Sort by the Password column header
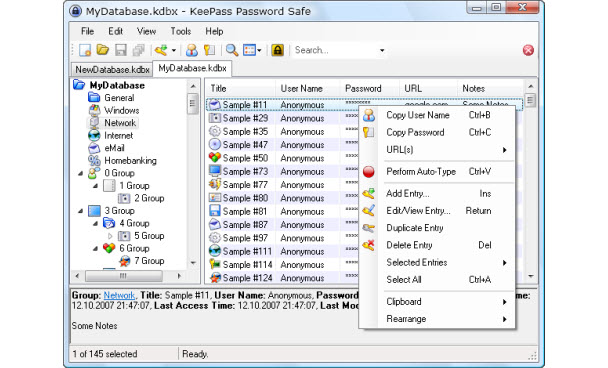The width and height of the screenshot is (608, 368). (370, 88)
